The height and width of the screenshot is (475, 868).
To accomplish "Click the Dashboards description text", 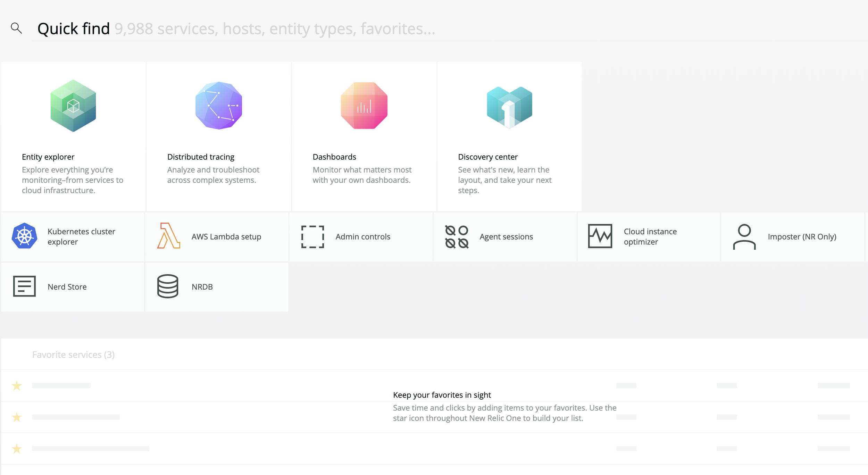I will tap(362, 175).
